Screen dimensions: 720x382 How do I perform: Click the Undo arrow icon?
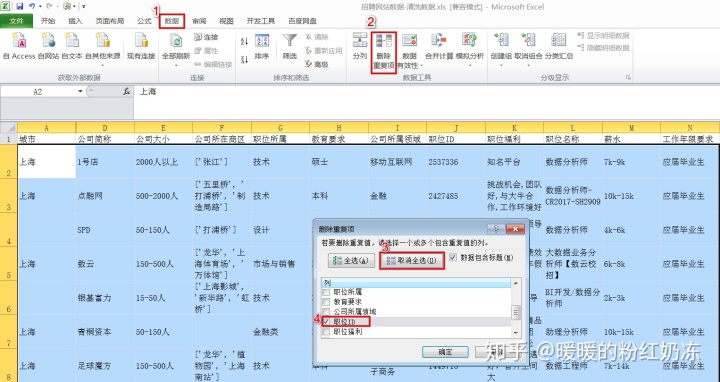31,6
